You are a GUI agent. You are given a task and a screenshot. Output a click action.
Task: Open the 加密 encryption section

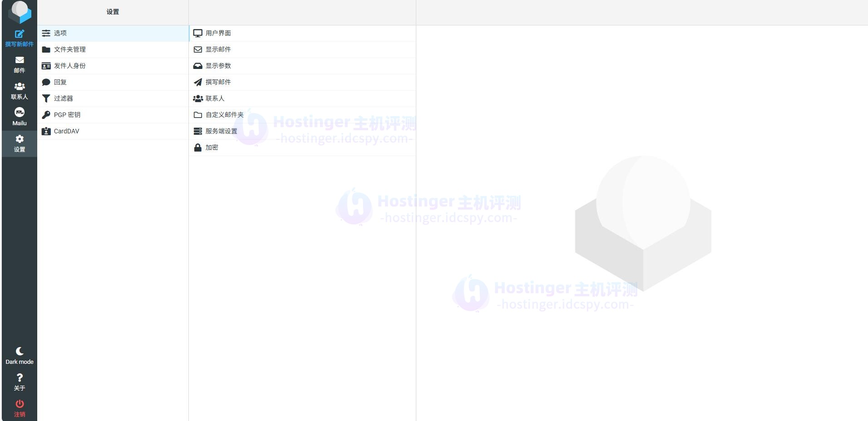point(212,147)
